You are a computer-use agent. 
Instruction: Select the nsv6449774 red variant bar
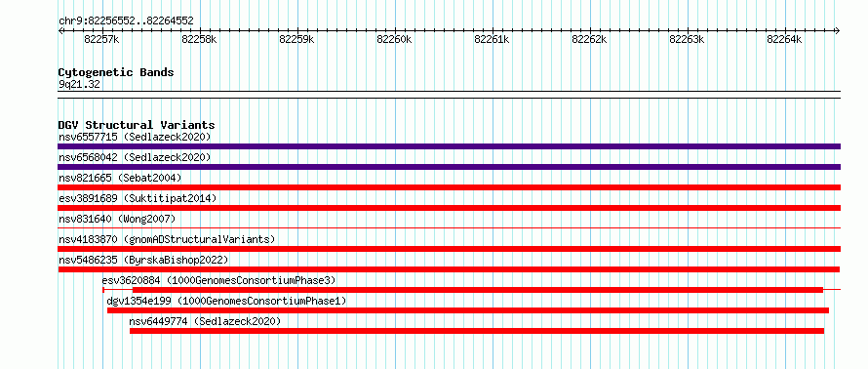coord(477,331)
